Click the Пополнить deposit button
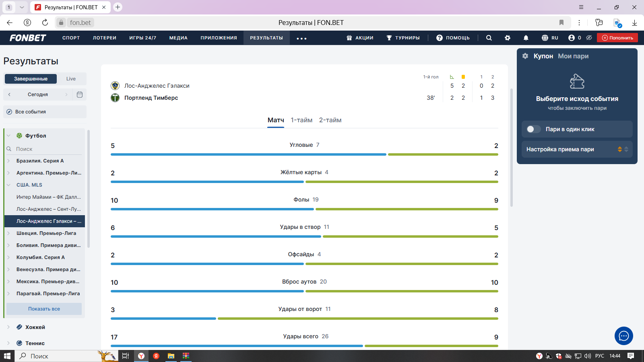Image resolution: width=644 pixels, height=362 pixels. pos(617,38)
